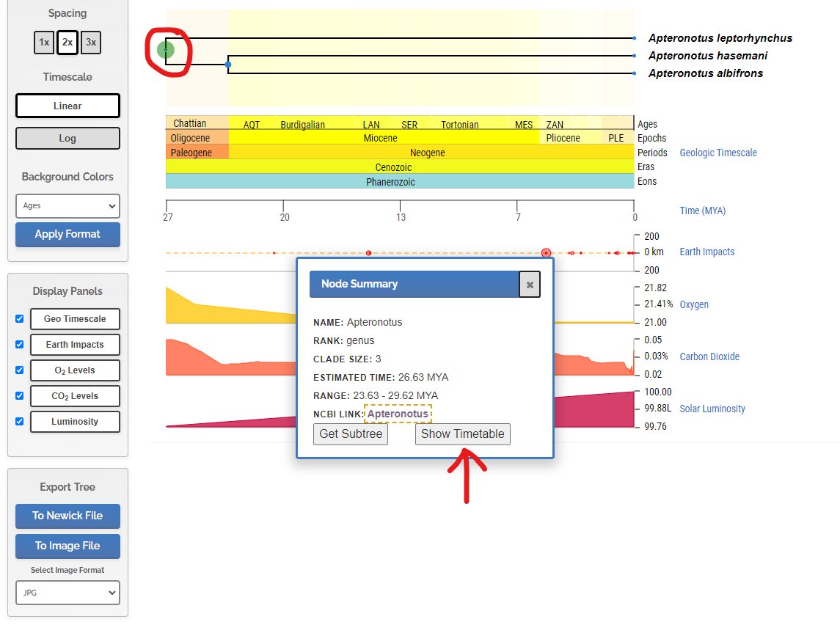
Task: Uncheck the O2 Levels checkbox
Action: [19, 370]
